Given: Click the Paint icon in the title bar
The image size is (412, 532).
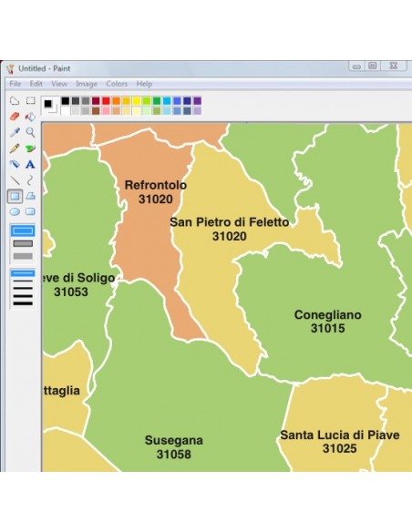Looking at the screenshot, I should (11, 68).
